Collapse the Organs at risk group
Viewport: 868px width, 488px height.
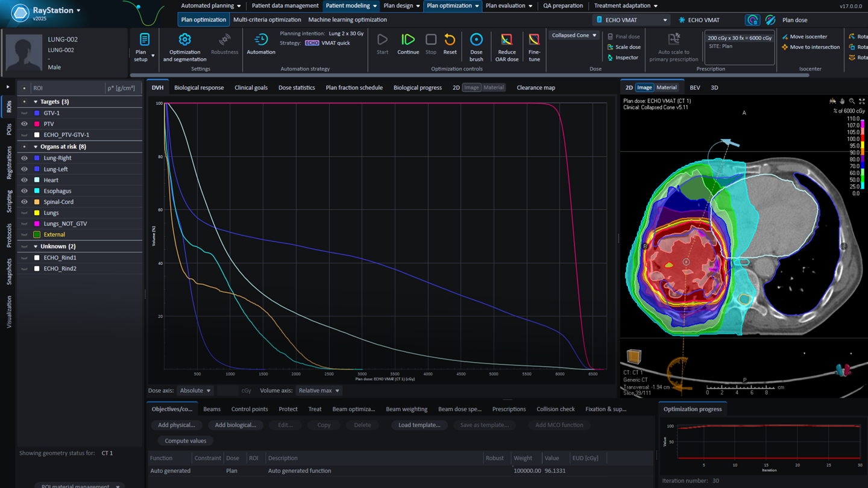pyautogui.click(x=36, y=147)
